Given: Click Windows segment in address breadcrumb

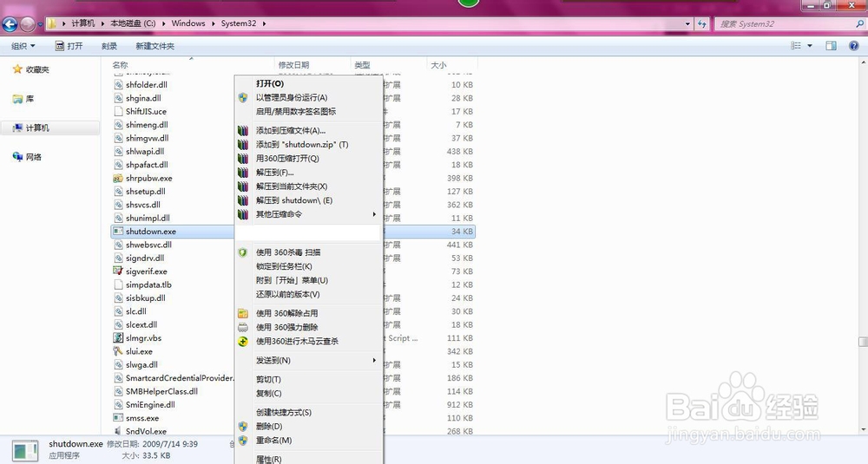Looking at the screenshot, I should 188,23.
